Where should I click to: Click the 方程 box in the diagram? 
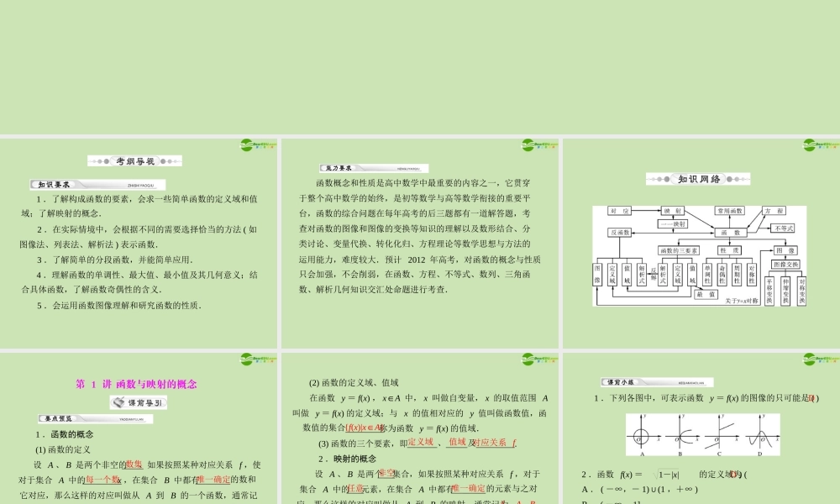pos(774,211)
